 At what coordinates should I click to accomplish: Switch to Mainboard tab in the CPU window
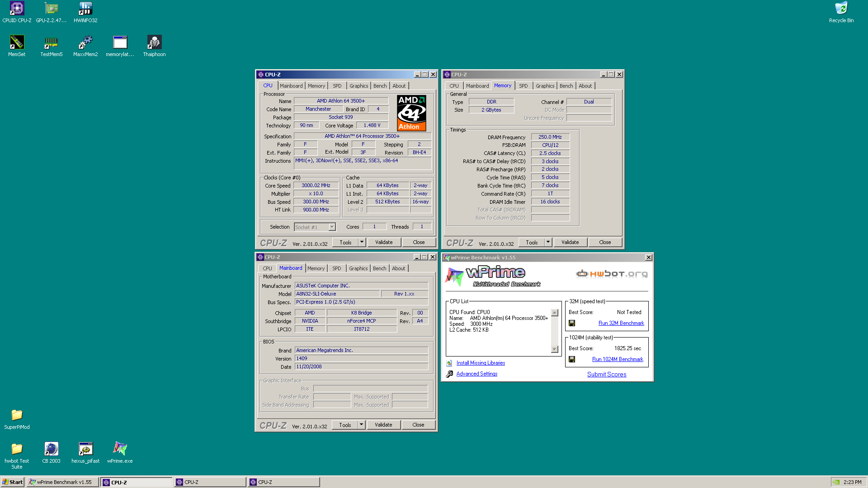291,86
